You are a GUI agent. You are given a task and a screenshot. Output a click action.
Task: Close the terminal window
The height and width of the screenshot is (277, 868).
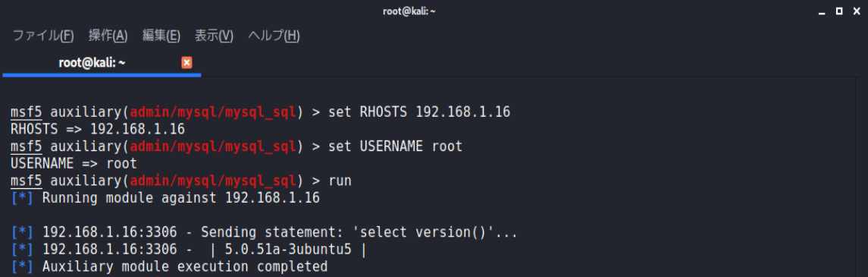click(856, 11)
